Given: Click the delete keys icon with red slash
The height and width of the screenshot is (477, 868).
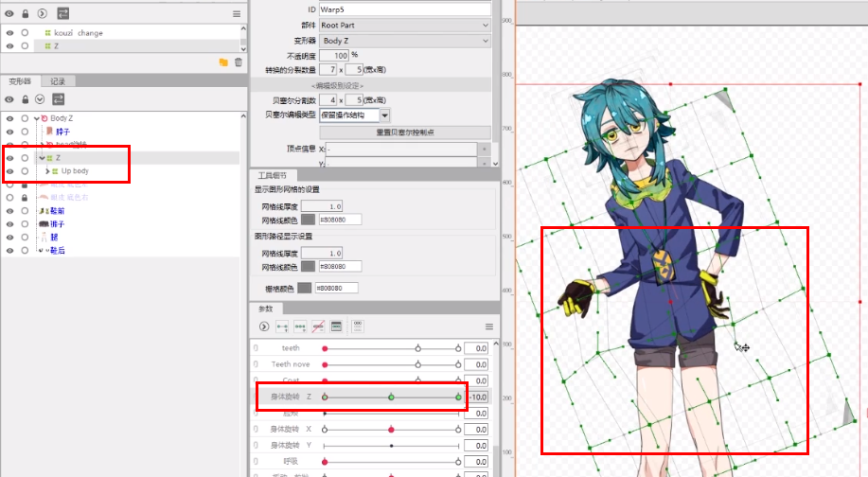Looking at the screenshot, I should pyautogui.click(x=318, y=327).
